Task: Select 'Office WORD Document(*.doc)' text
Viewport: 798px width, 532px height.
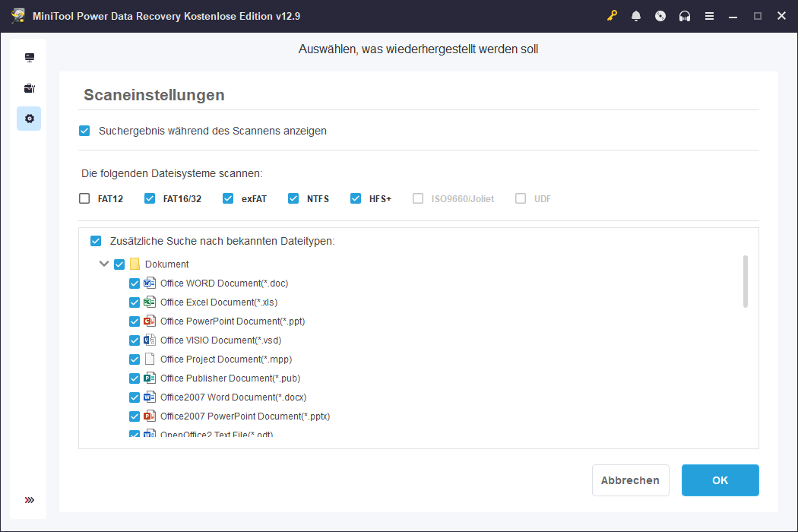Action: [224, 283]
